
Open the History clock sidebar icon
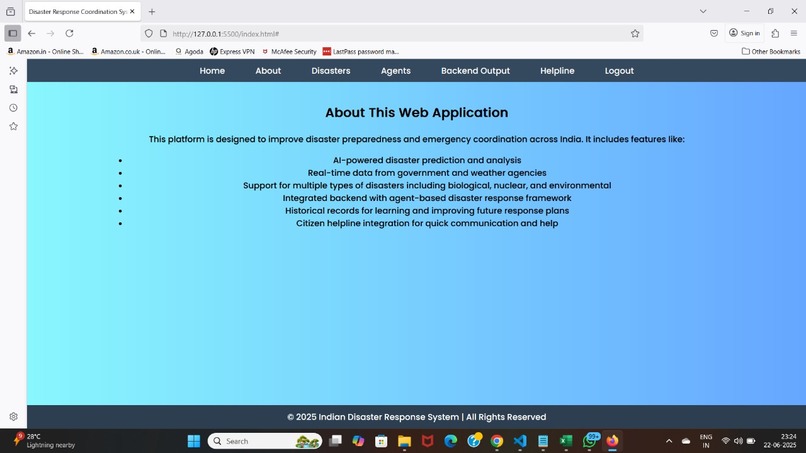pyautogui.click(x=13, y=108)
